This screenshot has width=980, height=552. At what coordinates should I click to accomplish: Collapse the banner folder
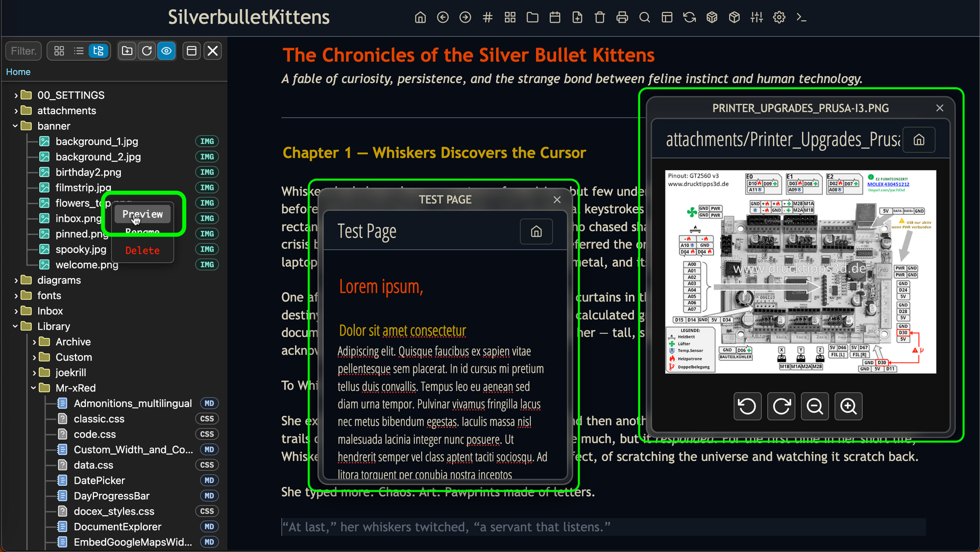[16, 126]
